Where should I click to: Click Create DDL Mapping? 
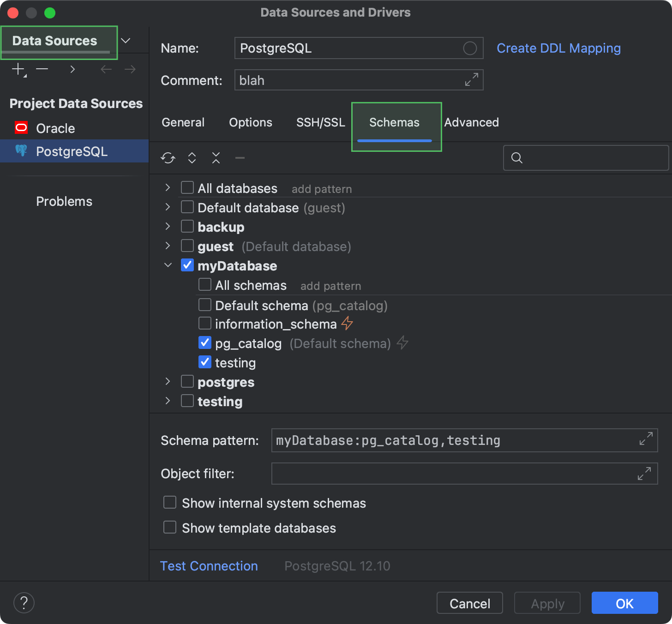pyautogui.click(x=558, y=48)
